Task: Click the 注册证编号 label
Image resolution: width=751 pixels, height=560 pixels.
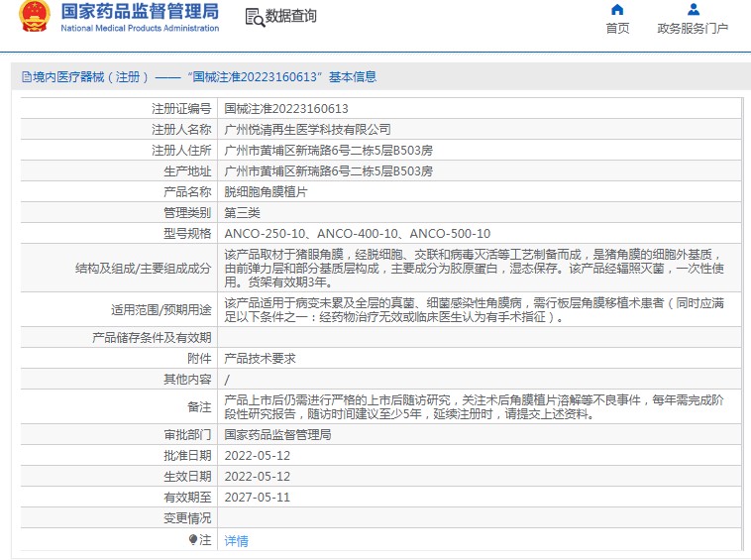Action: [x=181, y=109]
